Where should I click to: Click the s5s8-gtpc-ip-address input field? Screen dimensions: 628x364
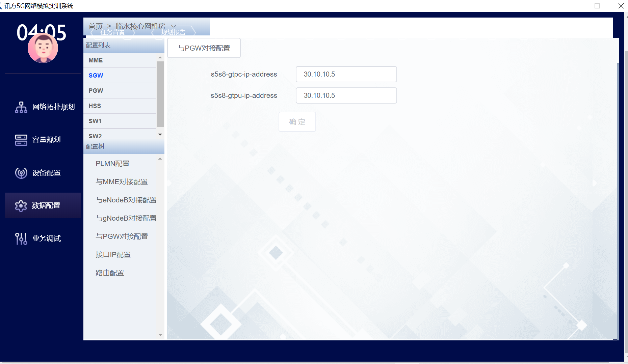click(x=346, y=74)
